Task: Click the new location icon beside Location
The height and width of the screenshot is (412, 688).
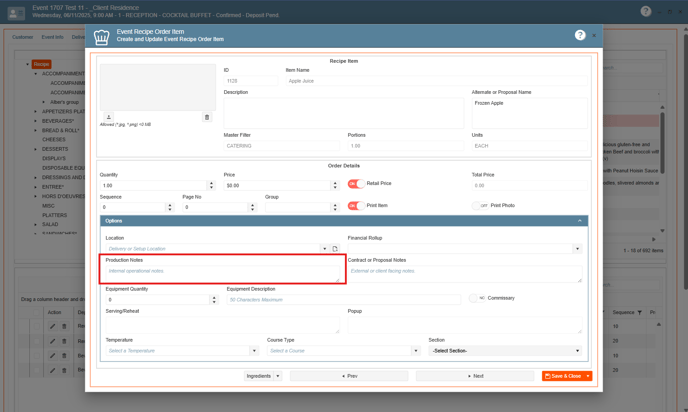Action: (335, 249)
